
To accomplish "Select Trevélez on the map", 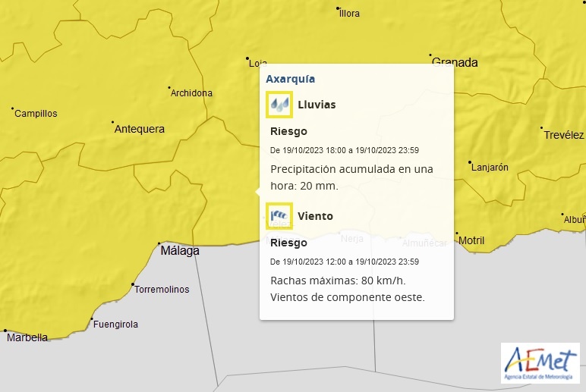I will 564,135.
